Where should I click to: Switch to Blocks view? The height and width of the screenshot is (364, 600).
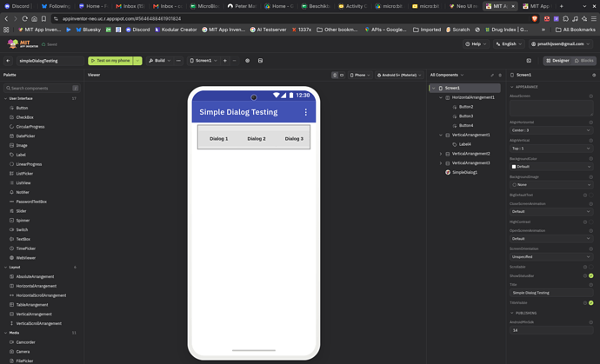[x=584, y=61]
